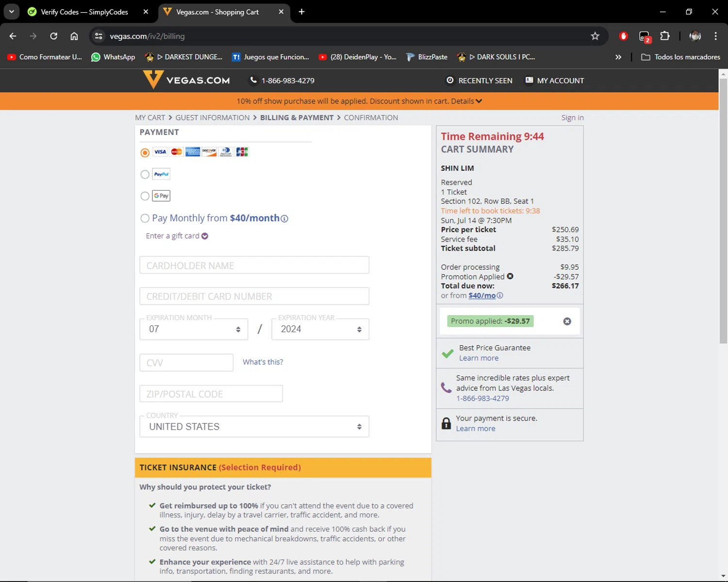
Task: Click the phone icon in header
Action: tap(253, 80)
